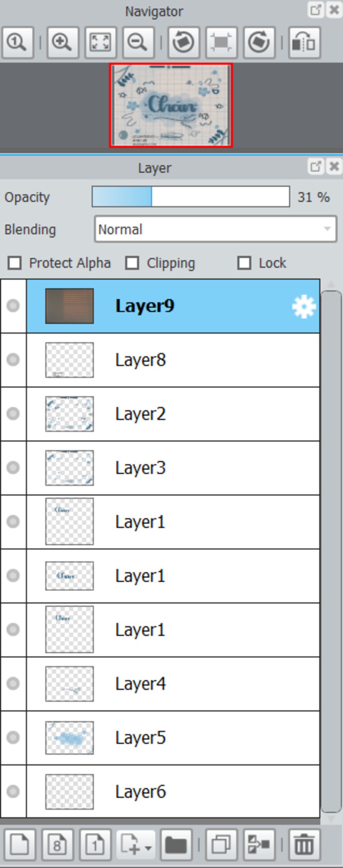Image resolution: width=343 pixels, height=868 pixels.
Task: Rotate canvas view right
Action: [x=259, y=43]
